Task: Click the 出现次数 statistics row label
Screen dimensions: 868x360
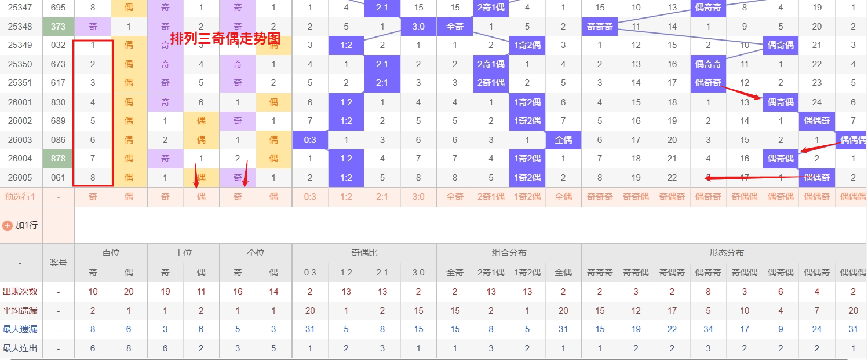Action: tap(20, 292)
